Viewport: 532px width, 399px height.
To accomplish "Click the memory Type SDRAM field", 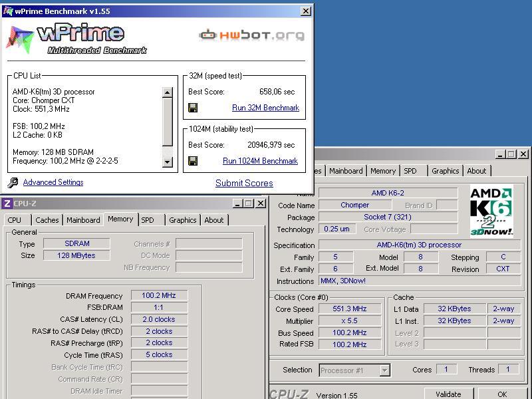I will (76, 243).
